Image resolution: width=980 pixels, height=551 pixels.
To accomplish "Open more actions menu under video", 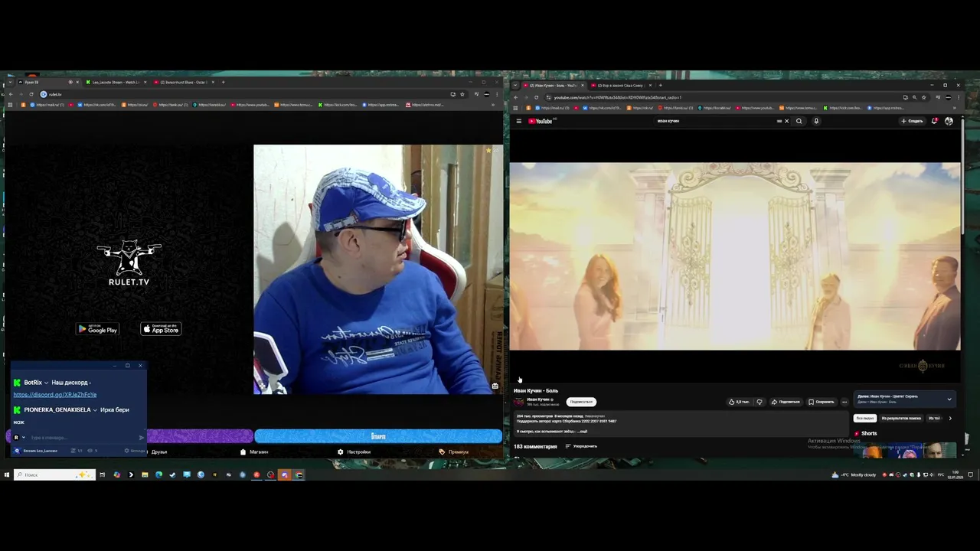I will tap(844, 402).
